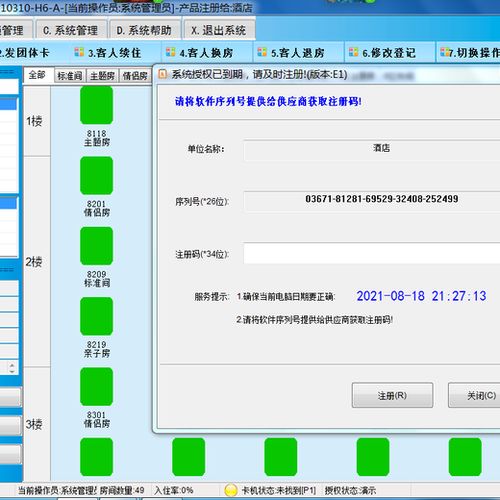
Task: Switch to the 主题房 room tab
Action: pos(103,76)
